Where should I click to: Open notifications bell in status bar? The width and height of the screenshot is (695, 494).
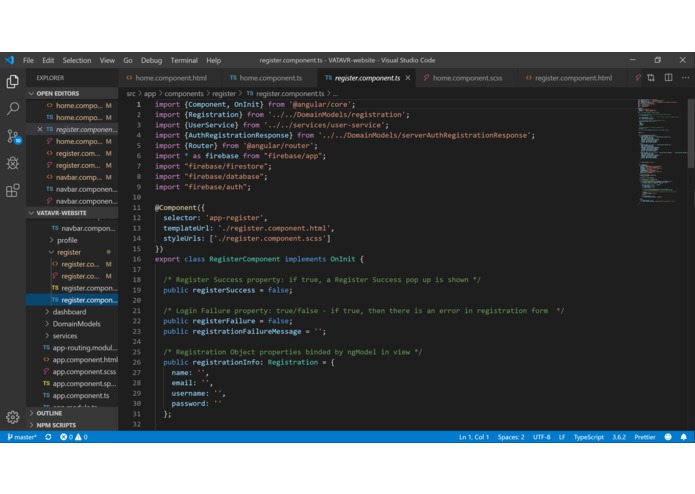click(x=683, y=437)
